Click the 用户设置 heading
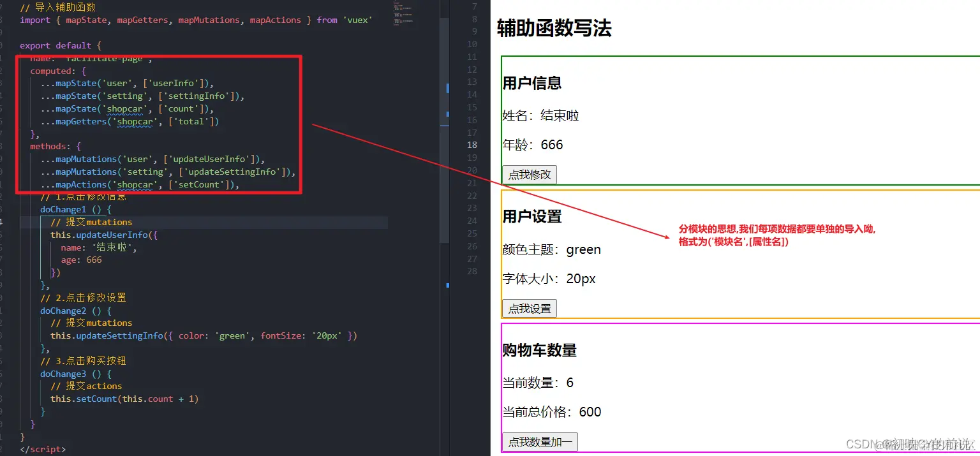 coord(532,217)
